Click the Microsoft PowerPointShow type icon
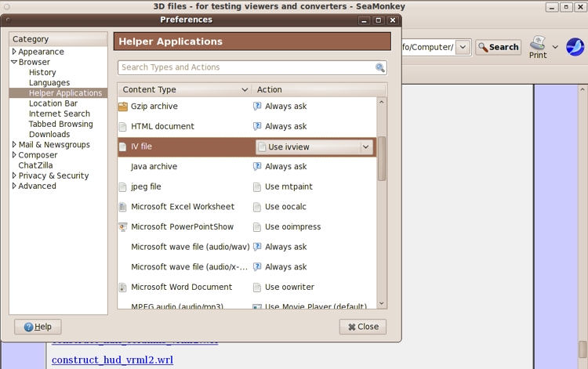Screen dimensions: 588x369 coord(122,227)
